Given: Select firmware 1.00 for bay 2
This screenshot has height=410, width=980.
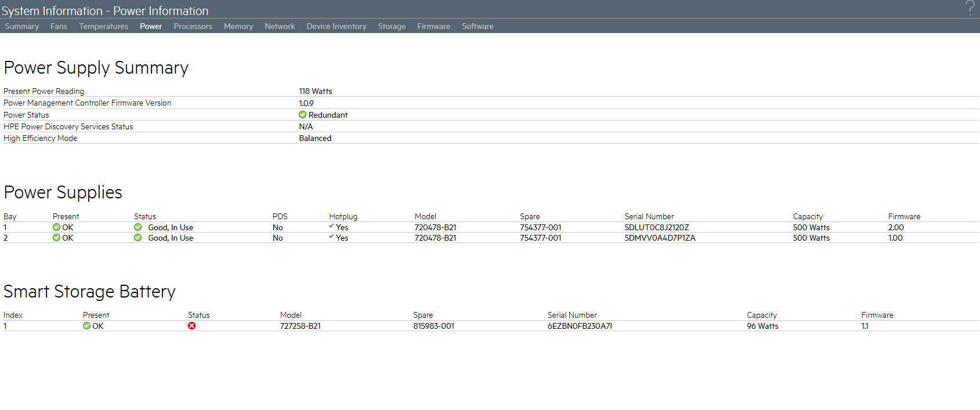Looking at the screenshot, I should click(895, 238).
